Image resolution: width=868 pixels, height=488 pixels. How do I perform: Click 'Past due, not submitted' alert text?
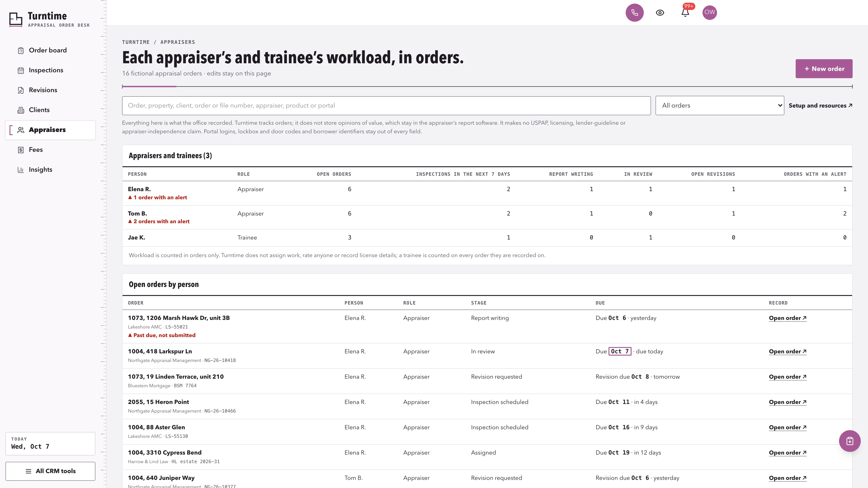(162, 335)
